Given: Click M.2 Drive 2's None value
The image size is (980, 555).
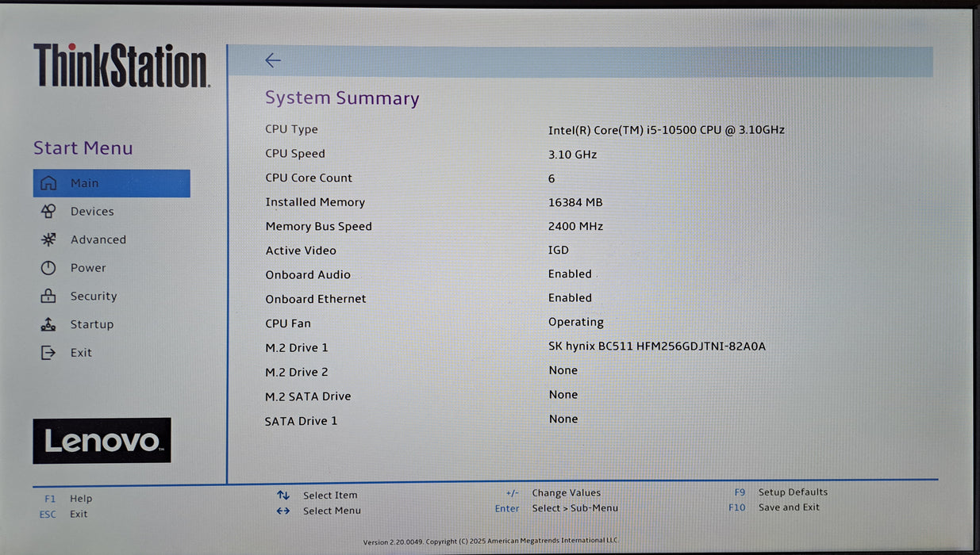Looking at the screenshot, I should (x=563, y=370).
